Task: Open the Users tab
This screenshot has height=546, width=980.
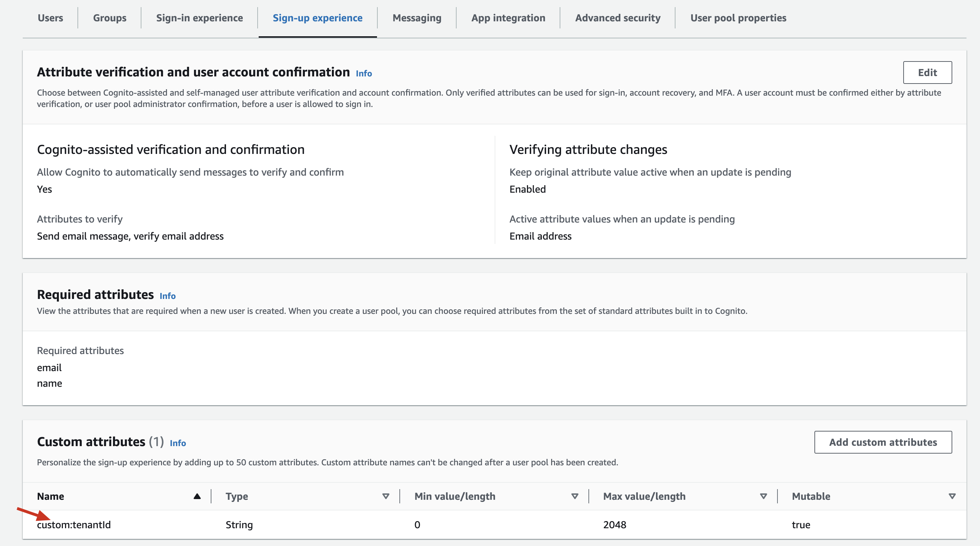Action: [50, 18]
